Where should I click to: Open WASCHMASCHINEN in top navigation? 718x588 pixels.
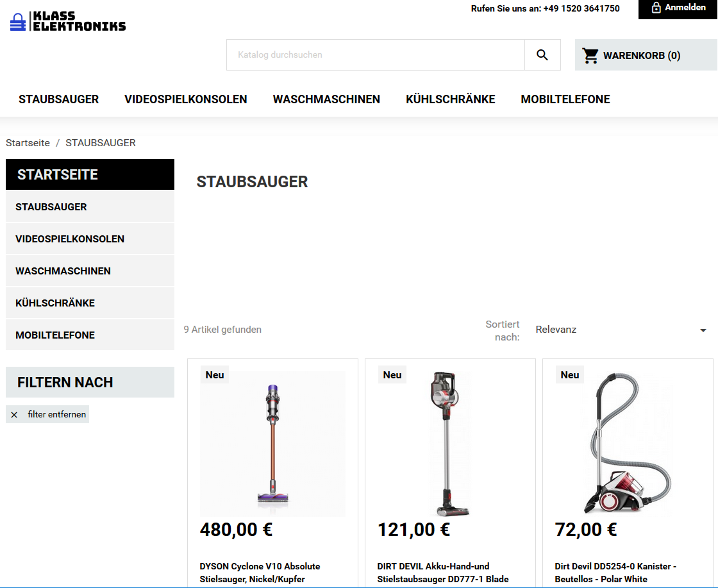pos(326,99)
